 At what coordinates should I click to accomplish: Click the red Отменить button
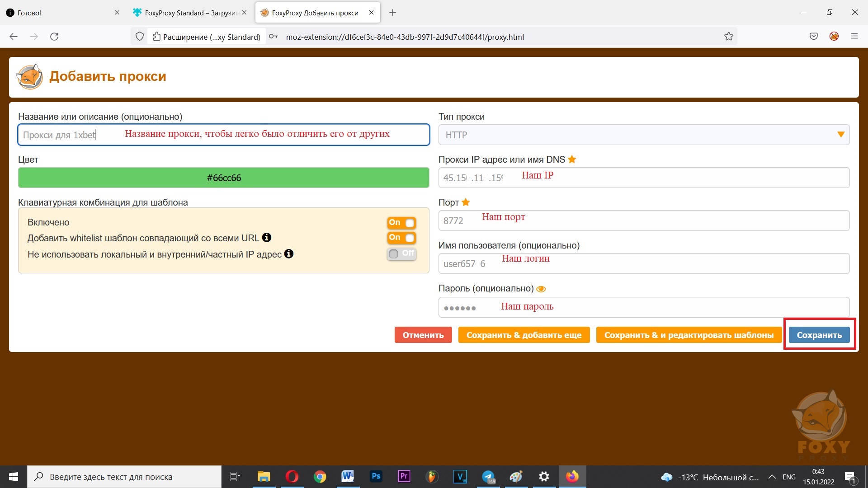point(423,335)
